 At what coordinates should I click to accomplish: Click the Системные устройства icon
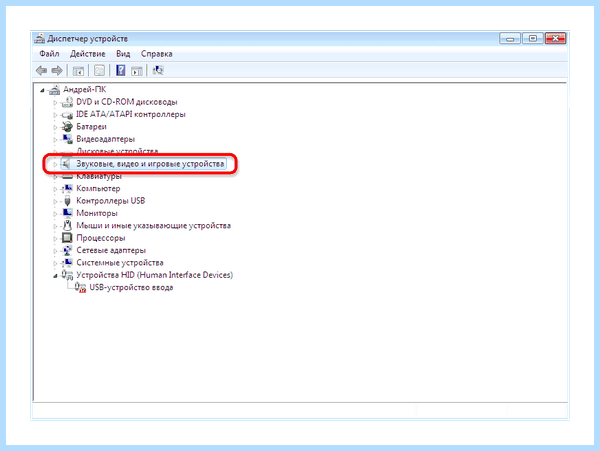tap(67, 262)
